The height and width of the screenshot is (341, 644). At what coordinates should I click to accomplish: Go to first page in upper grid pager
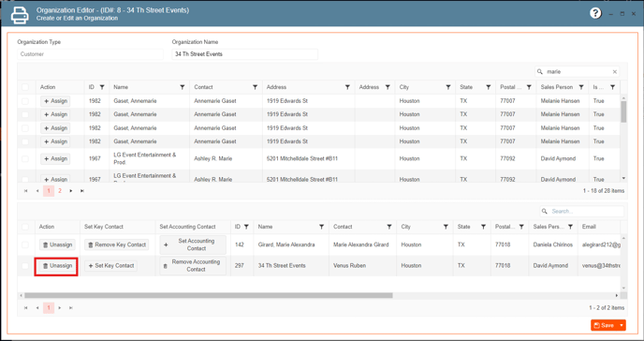pos(26,190)
